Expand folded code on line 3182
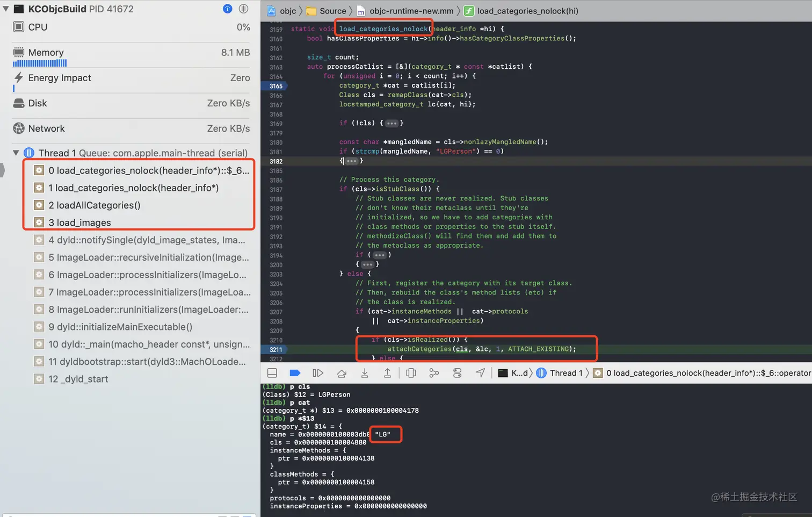This screenshot has height=517, width=812. (352, 161)
